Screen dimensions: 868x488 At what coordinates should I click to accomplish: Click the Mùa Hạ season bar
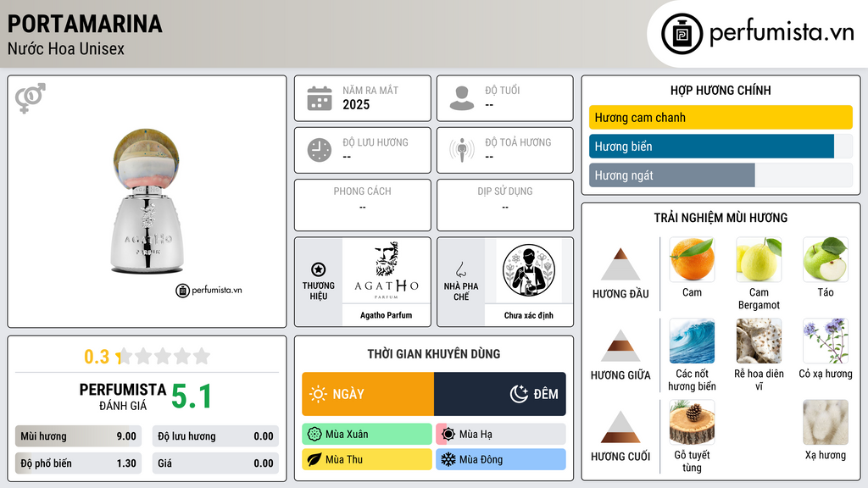click(501, 435)
